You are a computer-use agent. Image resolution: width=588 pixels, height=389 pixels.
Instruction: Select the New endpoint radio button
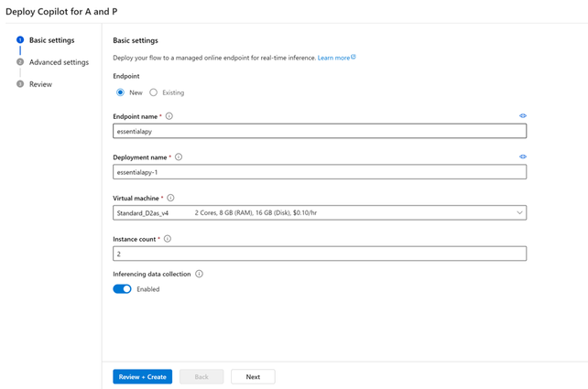coord(120,92)
